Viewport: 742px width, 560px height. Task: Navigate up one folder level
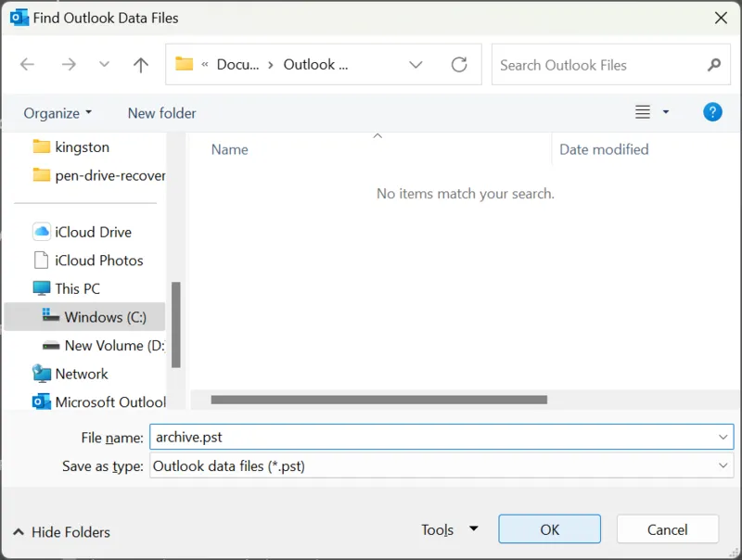pos(140,65)
